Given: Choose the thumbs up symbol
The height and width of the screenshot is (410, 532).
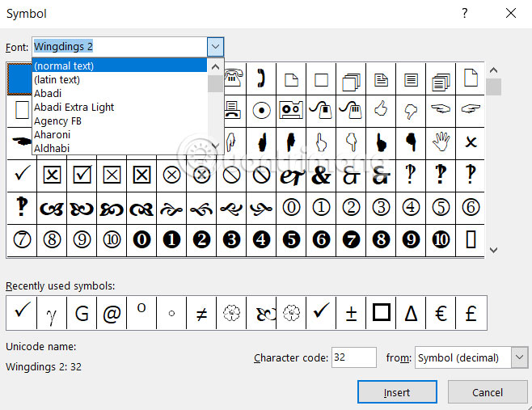Looking at the screenshot, I should tap(381, 110).
